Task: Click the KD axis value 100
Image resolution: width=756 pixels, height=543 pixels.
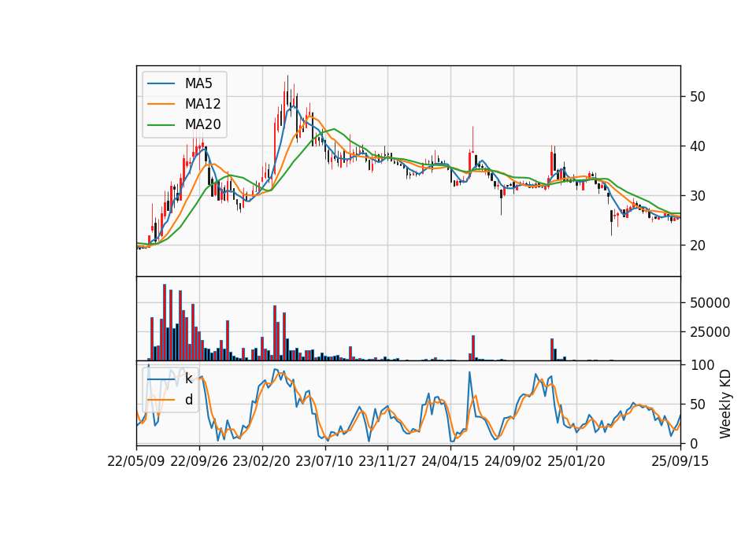Action: [x=702, y=365]
